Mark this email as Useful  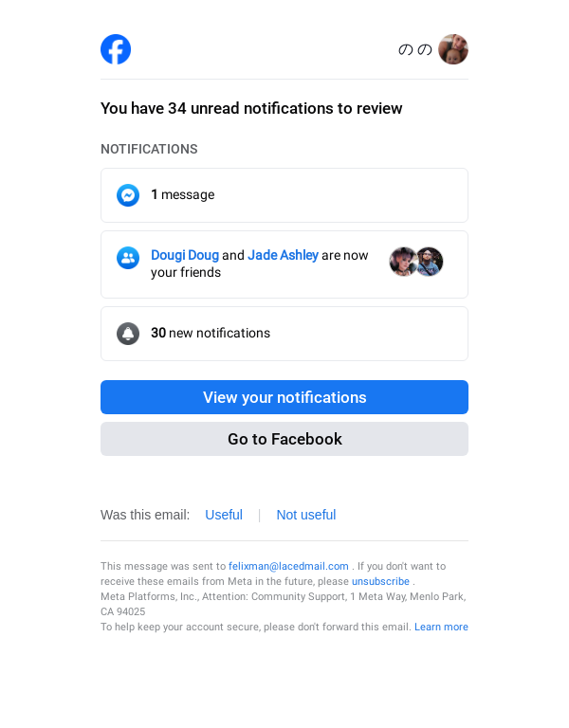224,515
